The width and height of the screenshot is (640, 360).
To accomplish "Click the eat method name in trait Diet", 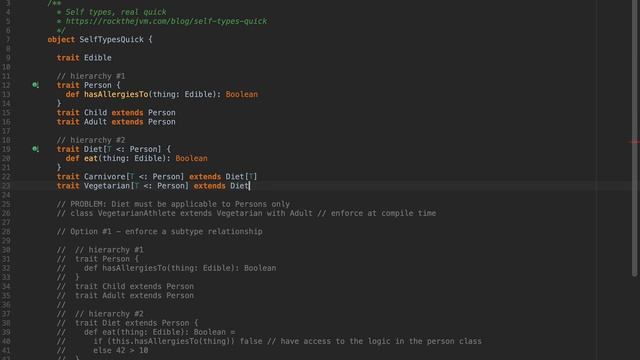I will pyautogui.click(x=91, y=158).
